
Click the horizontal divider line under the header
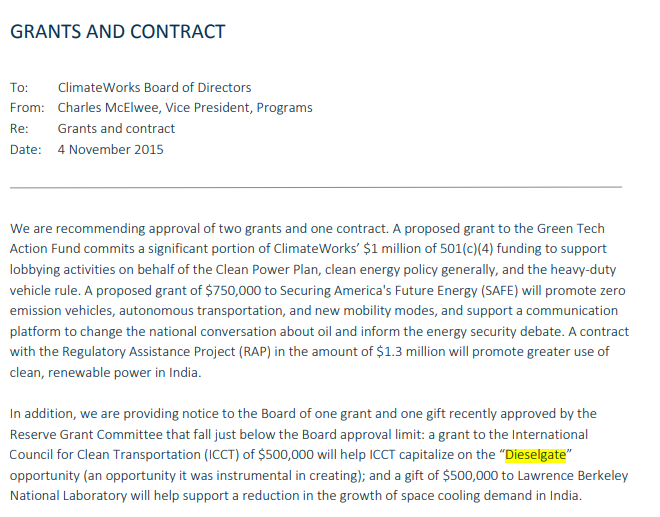315,187
